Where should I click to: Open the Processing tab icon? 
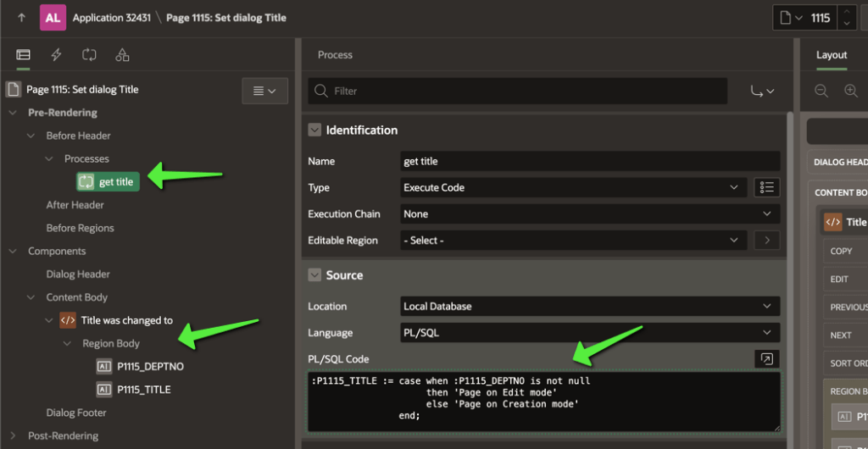click(89, 55)
